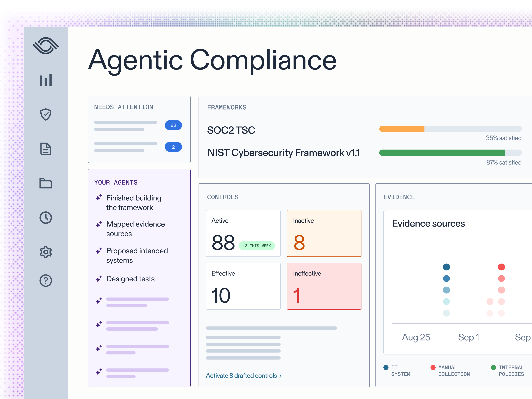
Task: Click the topmost bright red chart dot
Action: 501,267
